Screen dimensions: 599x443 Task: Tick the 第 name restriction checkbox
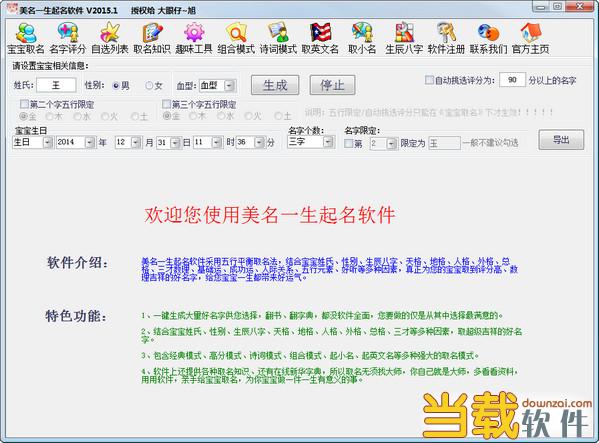click(348, 144)
